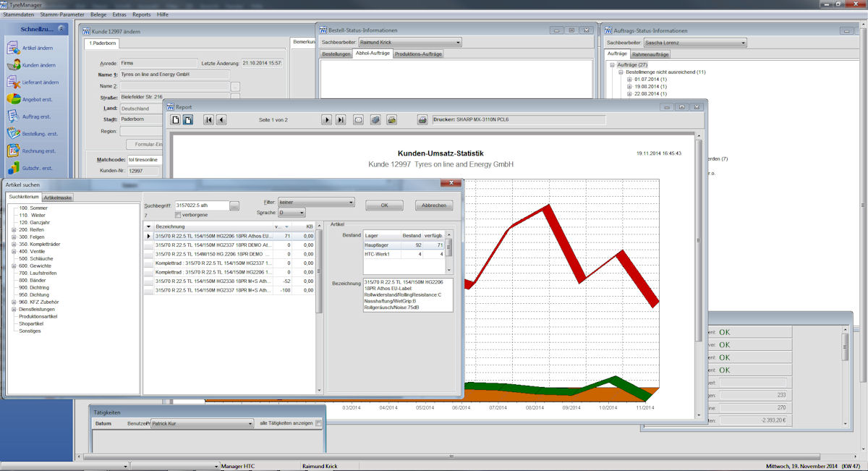Viewport: 868px width, 471px height.
Task: Enable the verborgene checkbox
Action: coord(178,215)
